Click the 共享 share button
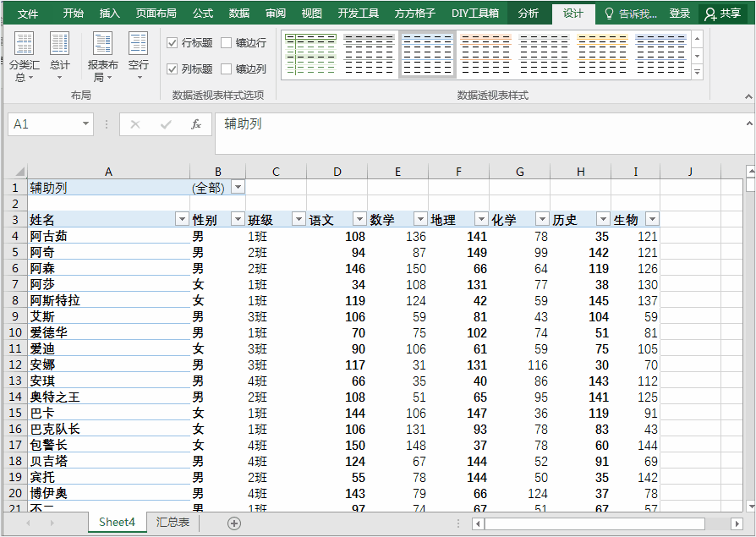This screenshot has width=756, height=537. (722, 14)
